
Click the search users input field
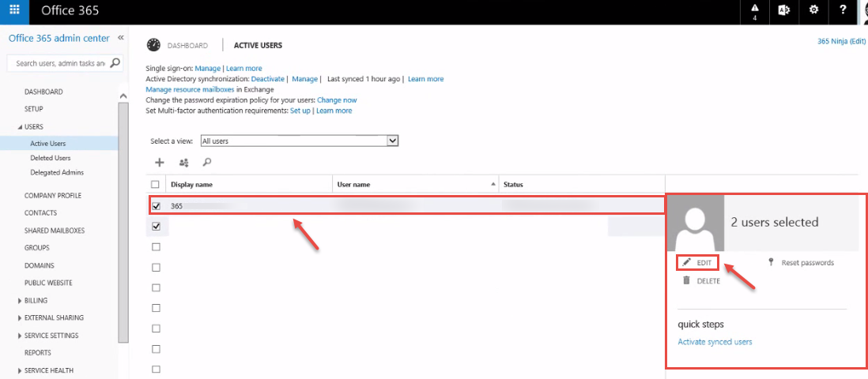point(60,63)
